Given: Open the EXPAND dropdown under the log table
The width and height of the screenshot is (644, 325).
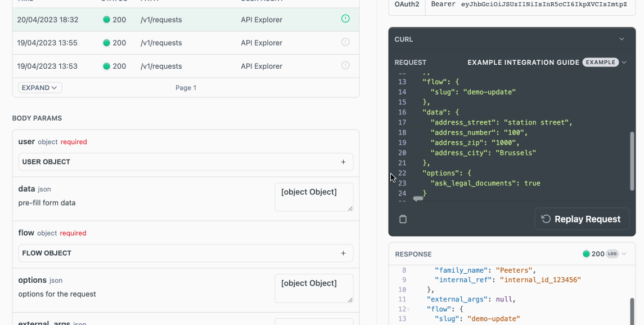Looking at the screenshot, I should click(40, 88).
